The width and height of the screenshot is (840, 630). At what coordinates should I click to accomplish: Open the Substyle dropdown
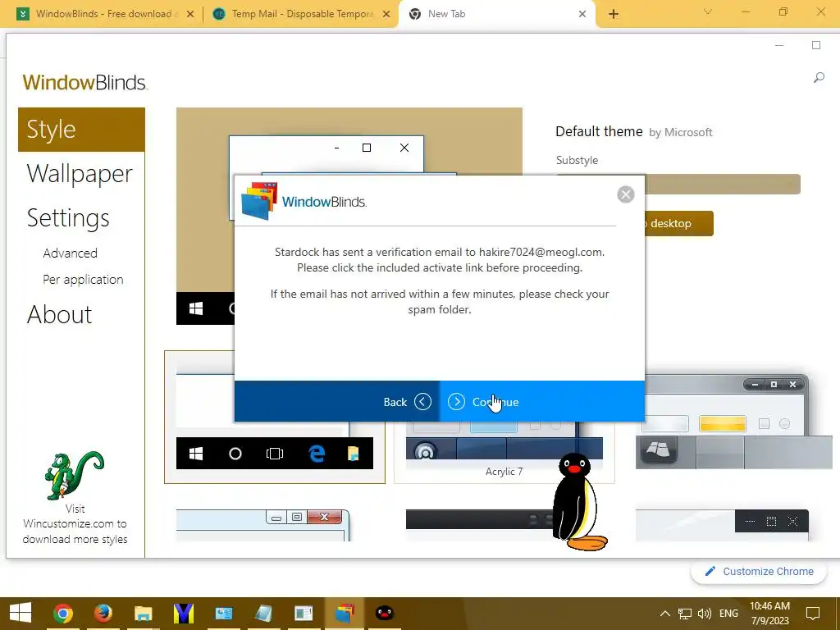point(722,184)
